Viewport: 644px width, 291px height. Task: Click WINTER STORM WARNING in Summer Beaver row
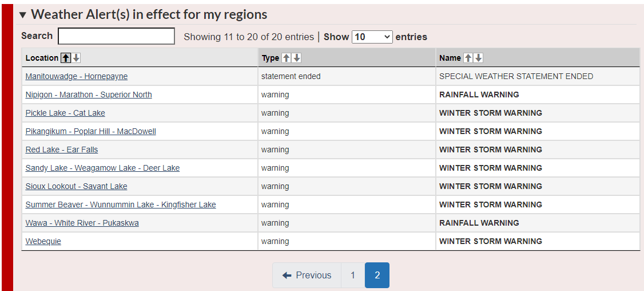click(x=491, y=205)
